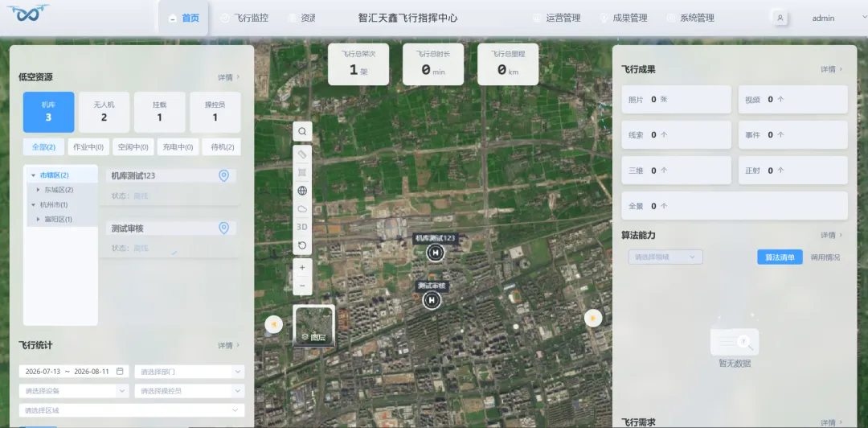Click the 机库测试123 helipad marker on map
The width and height of the screenshot is (868, 428).
[x=436, y=253]
